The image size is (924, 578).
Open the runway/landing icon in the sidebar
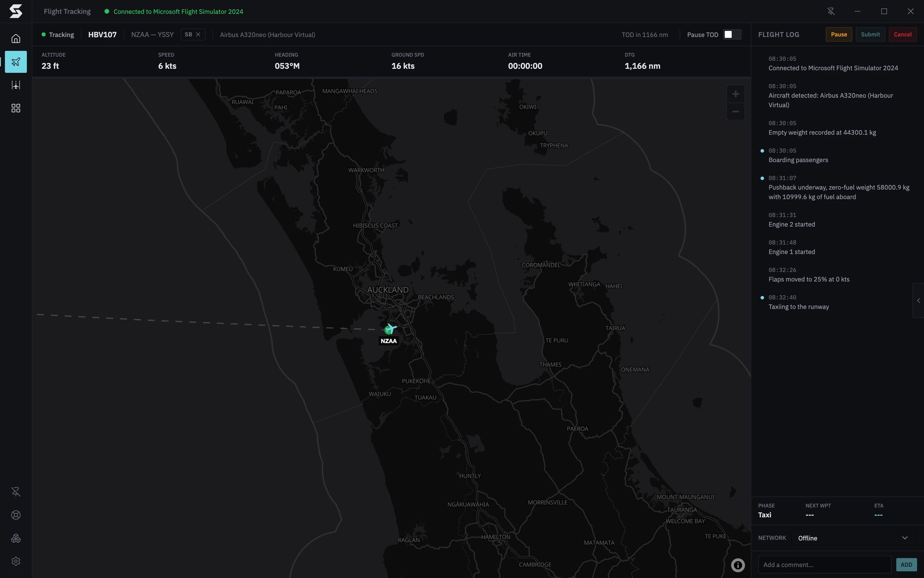[x=16, y=85]
